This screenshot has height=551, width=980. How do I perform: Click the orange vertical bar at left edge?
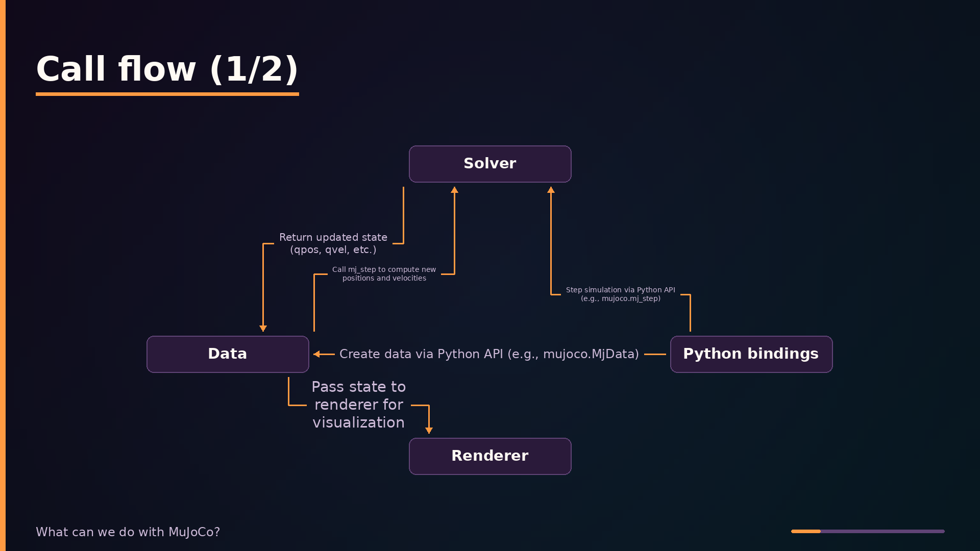click(x=3, y=275)
